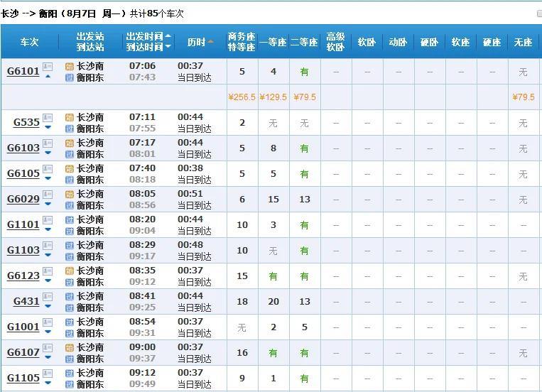Screen dimensions: 542x392
Task: Click the ID card icon beside G6105
Action: (x=48, y=169)
